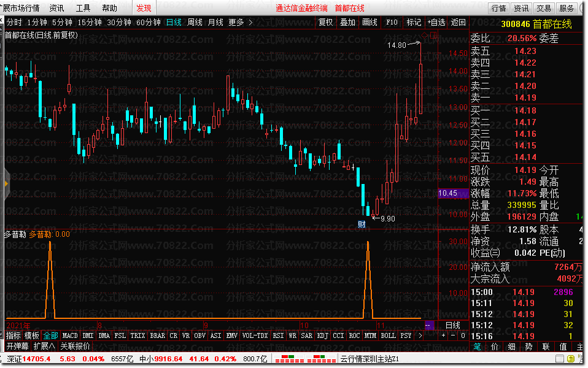The image size is (588, 368).
Task: Enable 画线 drawing tools
Action: coord(369,23)
